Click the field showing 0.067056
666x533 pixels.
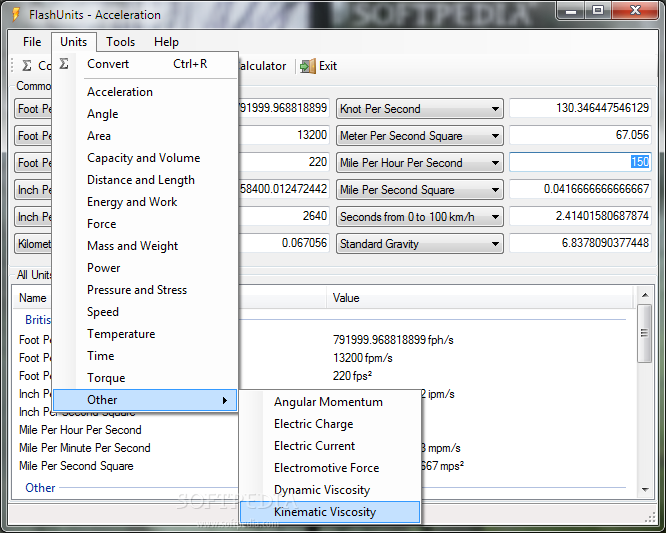[284, 243]
